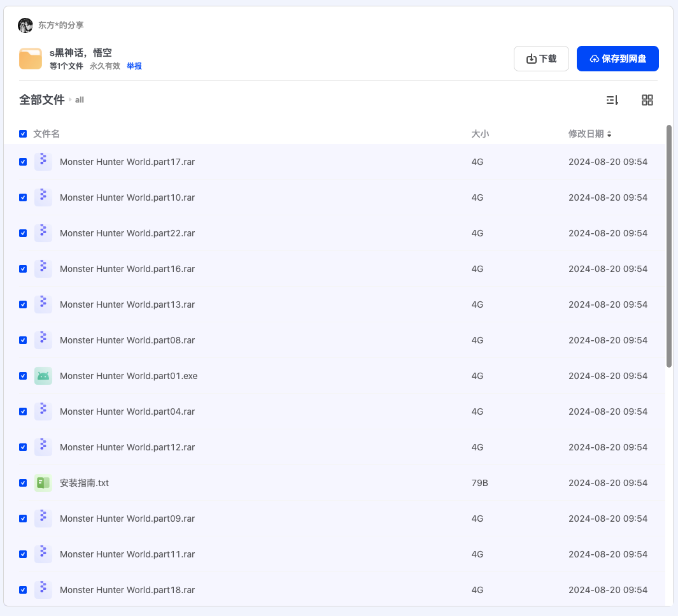Click the 下载 download button
Image resolution: width=678 pixels, height=616 pixels.
(541, 59)
